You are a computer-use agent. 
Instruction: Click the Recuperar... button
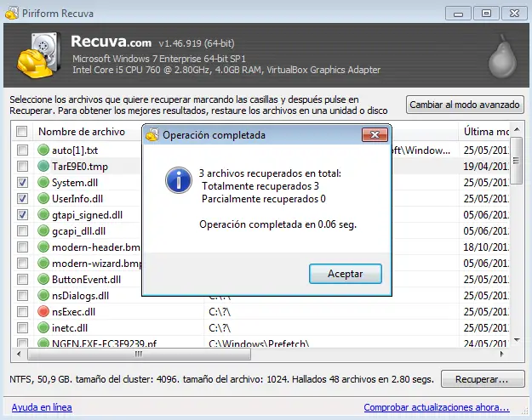pyautogui.click(x=483, y=379)
